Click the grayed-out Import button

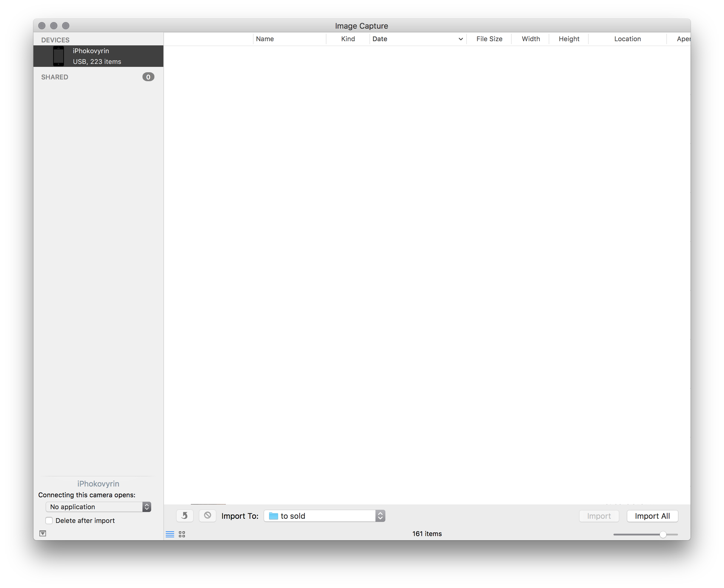click(x=599, y=515)
